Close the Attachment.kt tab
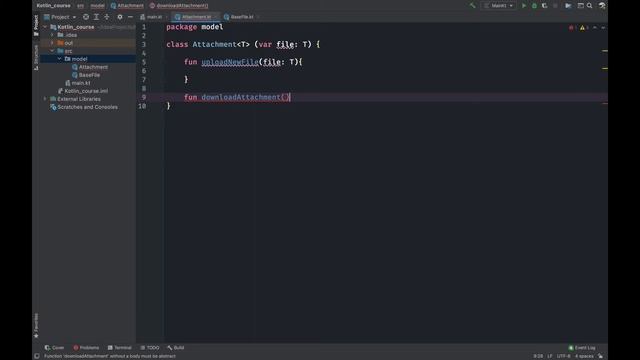The width and height of the screenshot is (640, 360). point(216,17)
